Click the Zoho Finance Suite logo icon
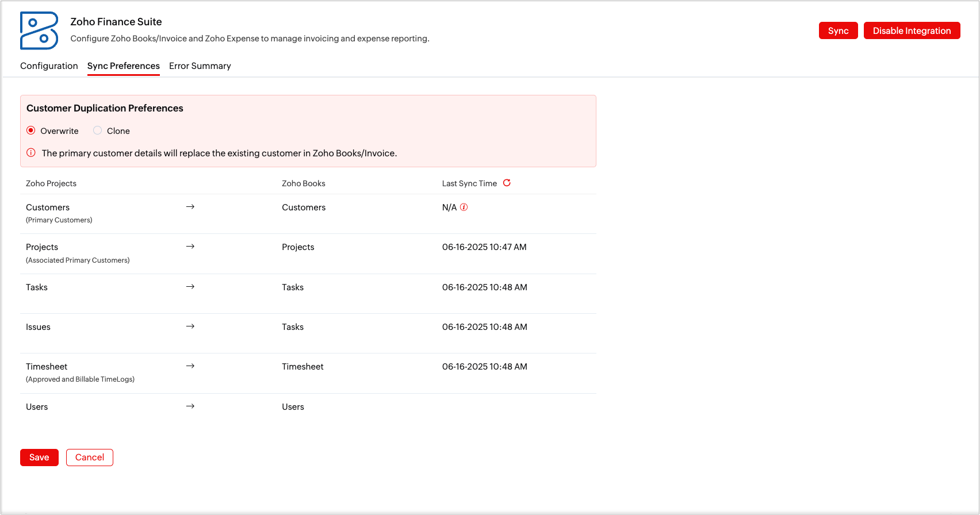Screen dimensions: 980x515 (x=39, y=30)
